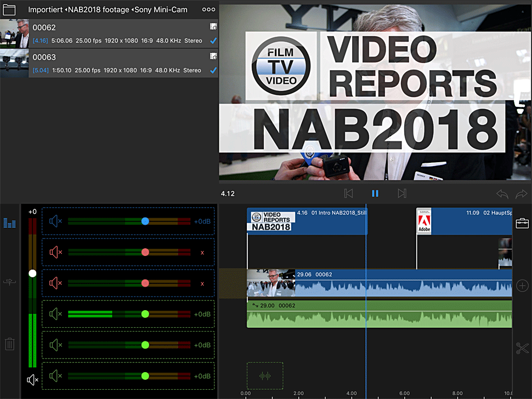Select the 01 Intro NAB2018_Still title clip
The image size is (532, 399).
pos(307,221)
